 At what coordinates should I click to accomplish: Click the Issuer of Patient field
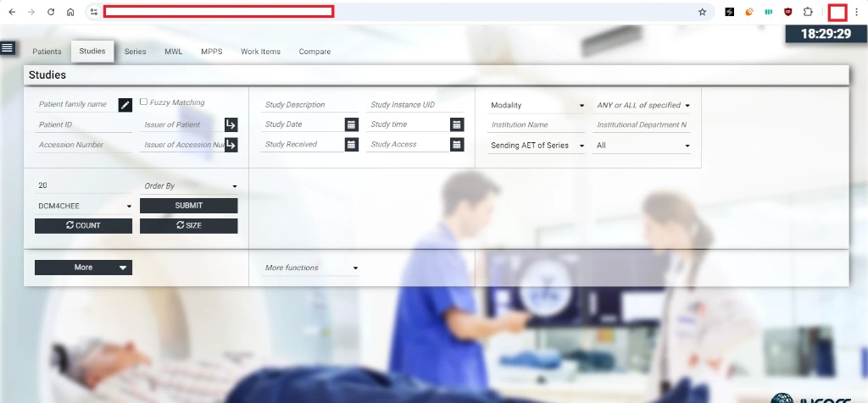tap(182, 125)
